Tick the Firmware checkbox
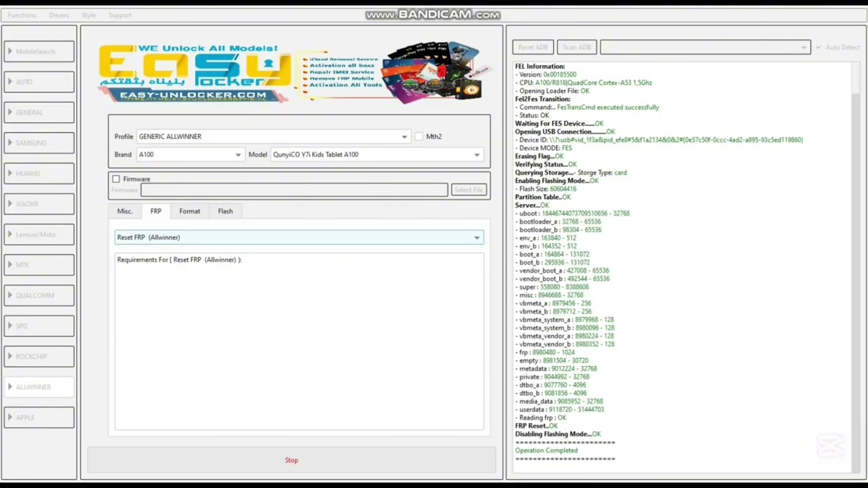The height and width of the screenshot is (488, 868). point(116,179)
